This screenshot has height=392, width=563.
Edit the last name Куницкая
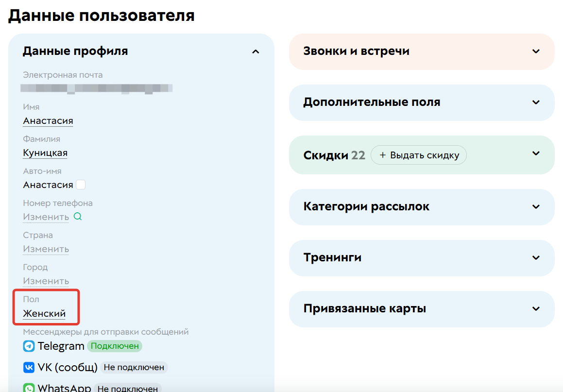[45, 152]
